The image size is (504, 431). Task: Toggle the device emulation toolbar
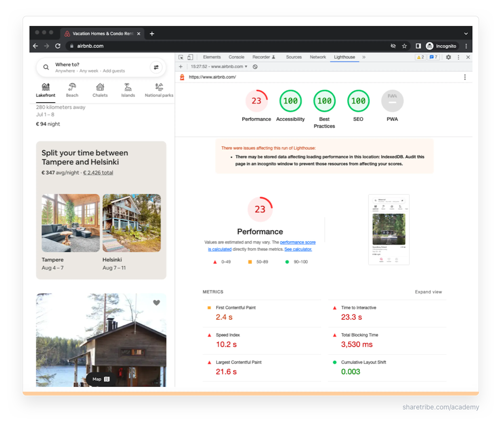pyautogui.click(x=190, y=57)
